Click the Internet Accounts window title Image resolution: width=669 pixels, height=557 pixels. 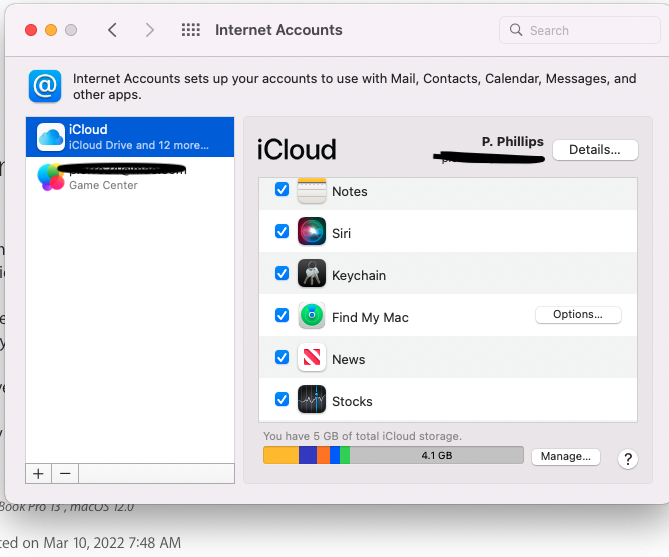(x=279, y=30)
